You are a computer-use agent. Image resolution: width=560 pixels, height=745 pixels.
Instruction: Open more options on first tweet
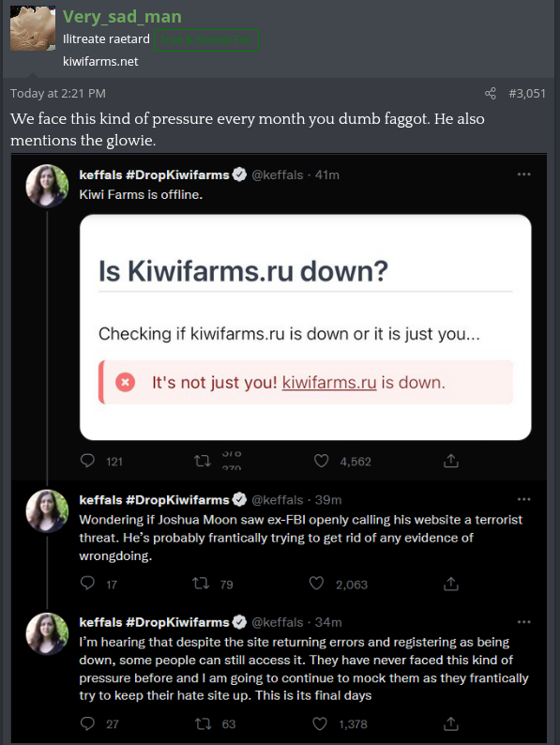(524, 175)
